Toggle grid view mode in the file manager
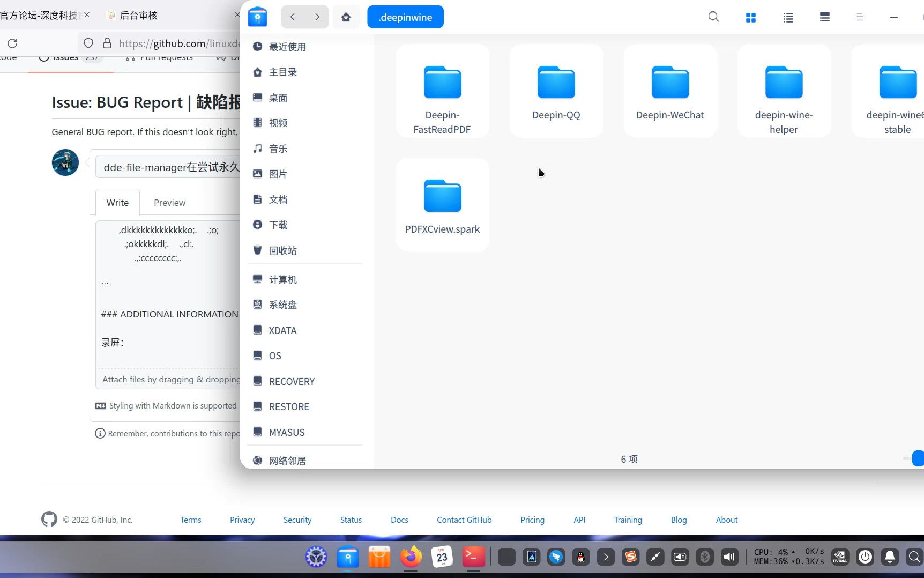Screen dimensions: 924x578 [750, 17]
